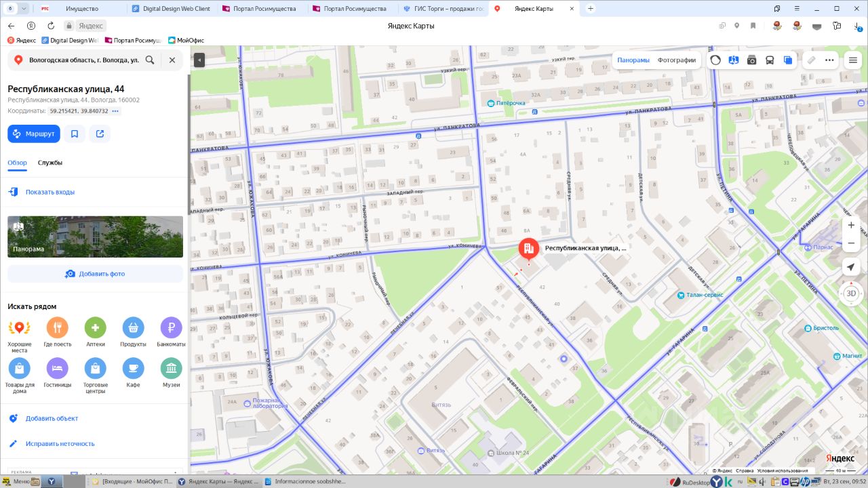Screen dimensions: 868x488
Task: Share this address via share icon
Action: click(x=100, y=134)
